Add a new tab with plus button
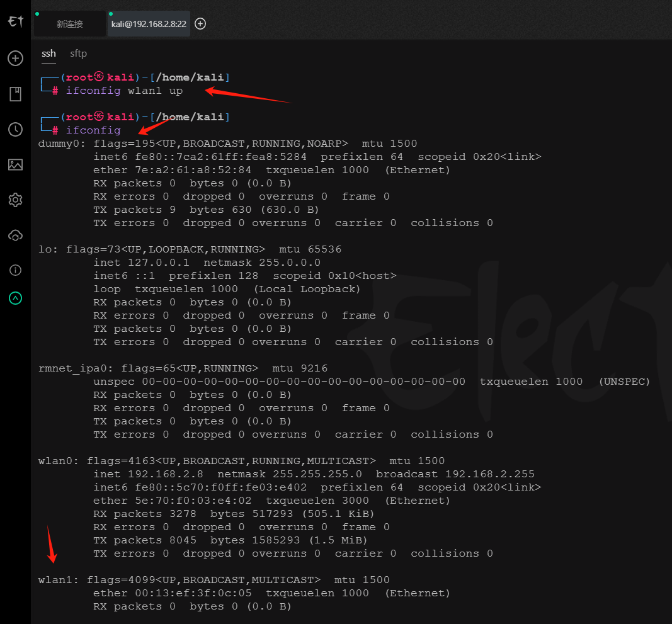The image size is (672, 624). pos(200,24)
